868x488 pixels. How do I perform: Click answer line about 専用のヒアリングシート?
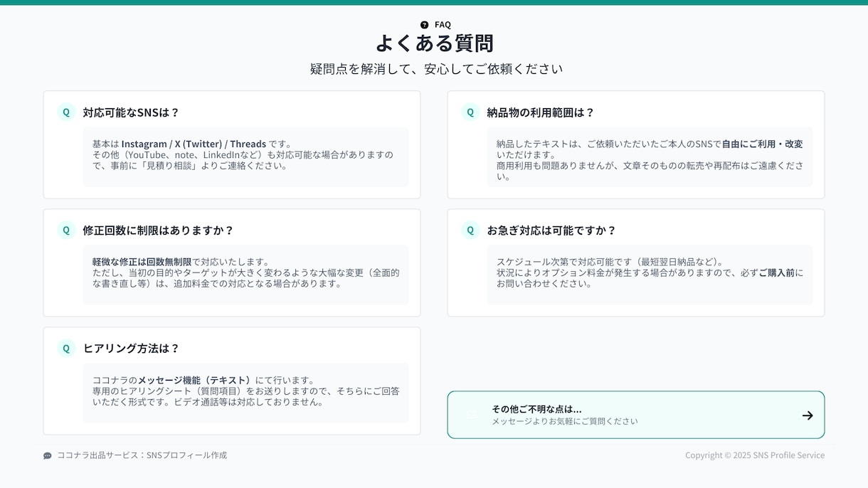(x=245, y=391)
